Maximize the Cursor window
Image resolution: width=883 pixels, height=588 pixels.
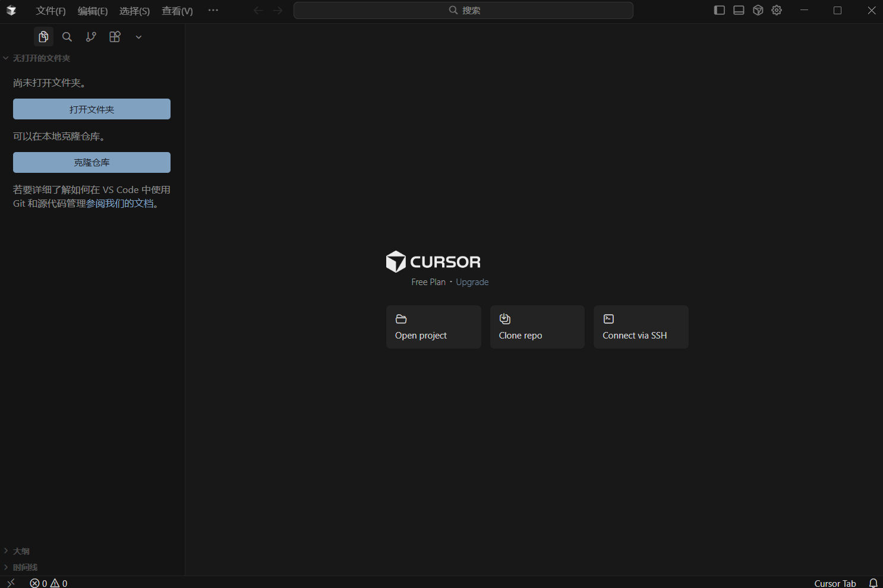coord(837,10)
